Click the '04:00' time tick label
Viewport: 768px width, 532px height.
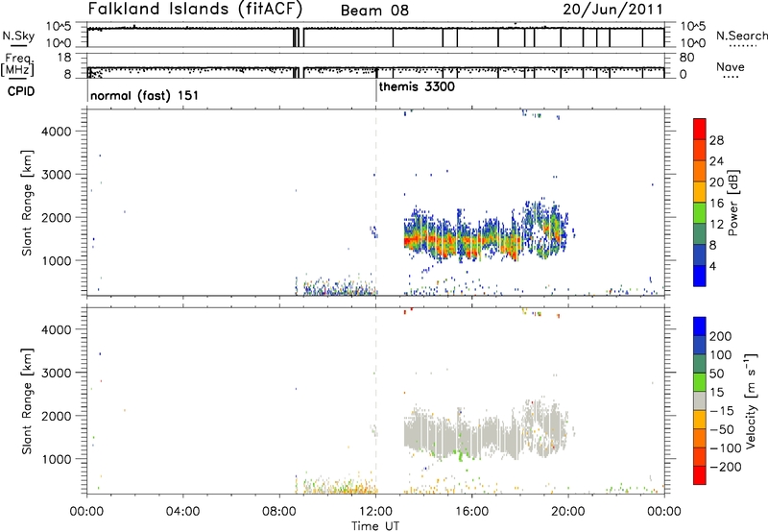click(x=182, y=512)
